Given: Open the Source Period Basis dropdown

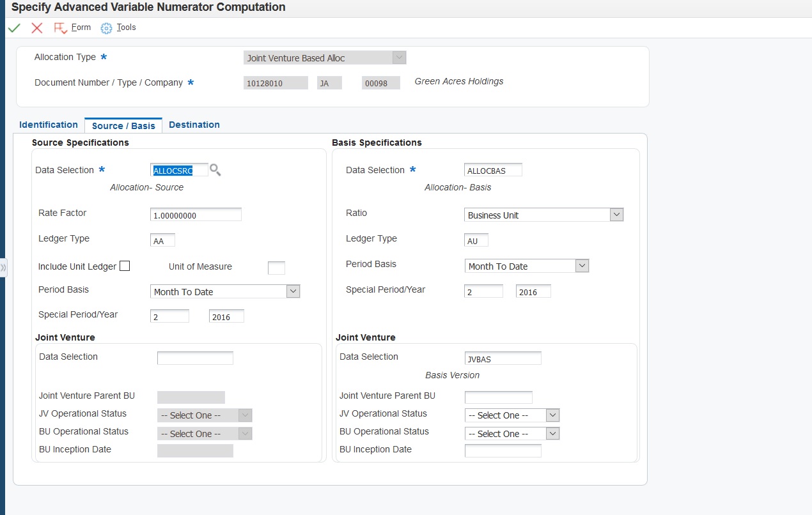Looking at the screenshot, I should [293, 291].
